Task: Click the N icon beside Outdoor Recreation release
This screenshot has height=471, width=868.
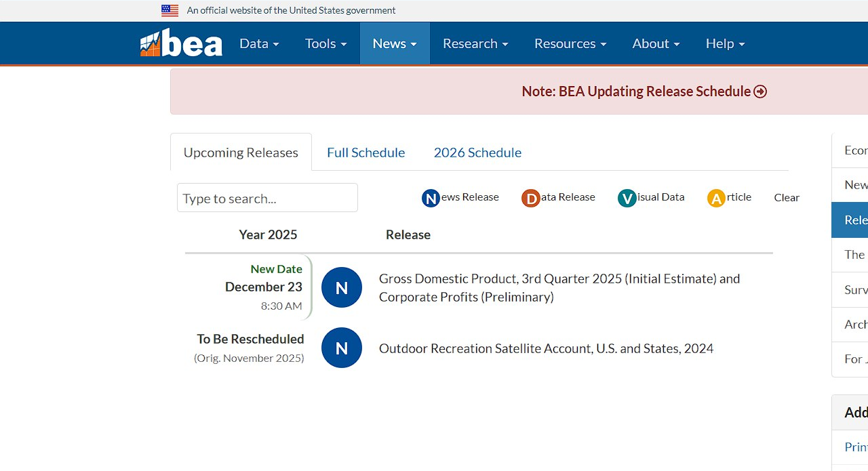Action: (342, 348)
